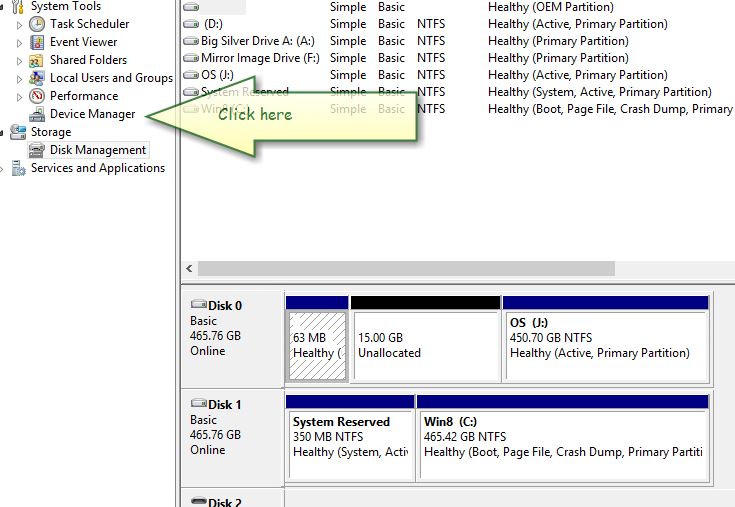Open Shared Folders in the tree
This screenshot has height=507, width=735.
tap(89, 60)
